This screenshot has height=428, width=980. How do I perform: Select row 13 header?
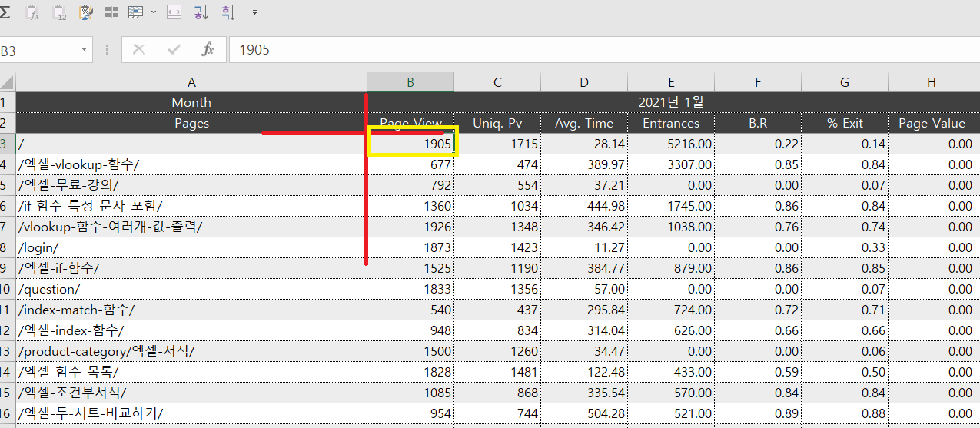pos(8,351)
